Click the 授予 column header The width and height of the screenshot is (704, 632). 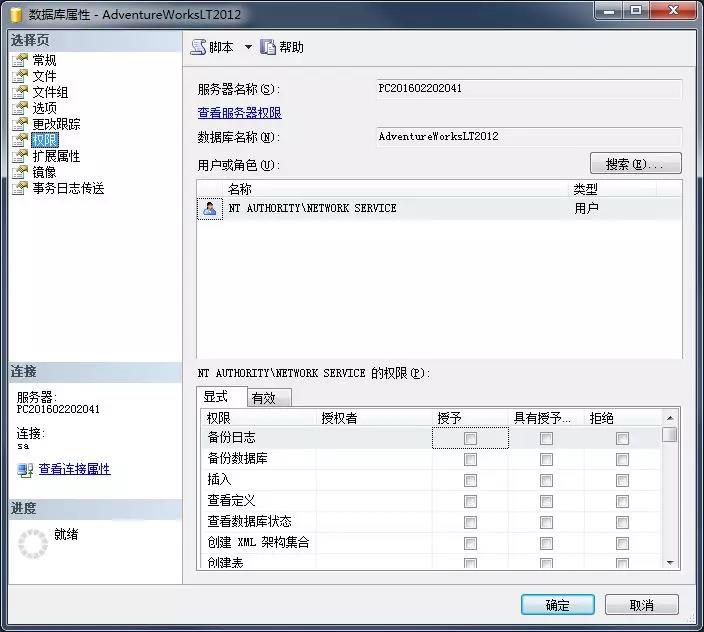pyautogui.click(x=470, y=418)
